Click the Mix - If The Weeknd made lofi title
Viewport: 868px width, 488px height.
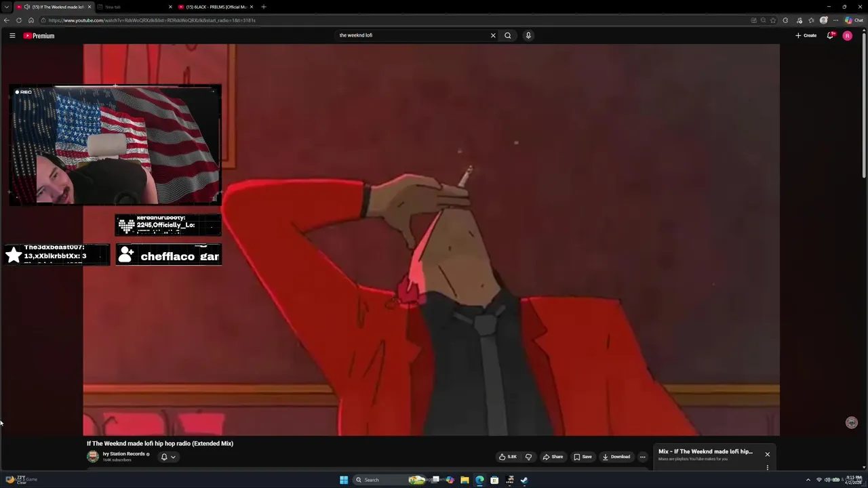[x=705, y=451]
